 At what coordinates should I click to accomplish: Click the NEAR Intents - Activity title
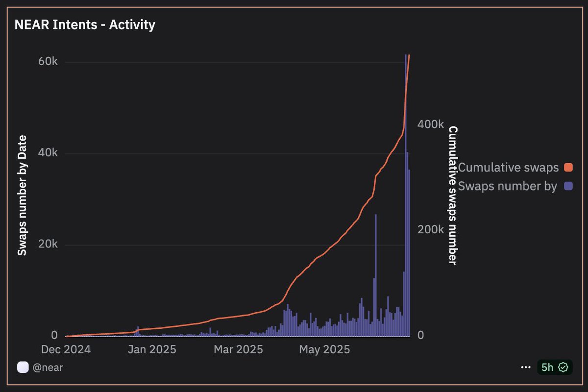point(85,24)
